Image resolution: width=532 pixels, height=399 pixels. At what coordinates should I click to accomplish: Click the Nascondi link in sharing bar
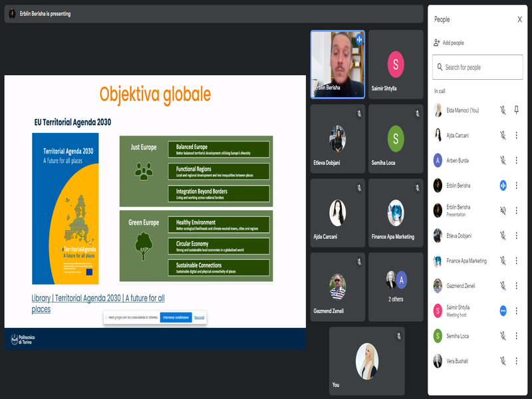(x=199, y=318)
